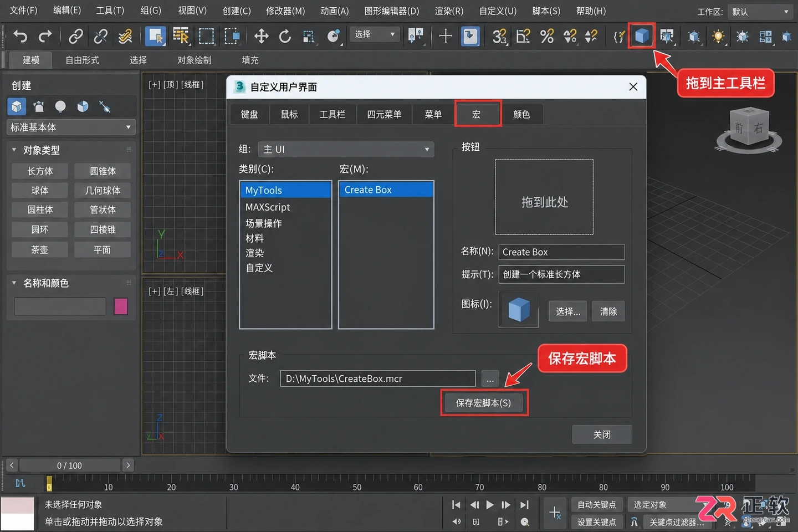Image resolution: width=798 pixels, height=532 pixels.
Task: Activate the Select and Rotate tool
Action: [x=285, y=37]
